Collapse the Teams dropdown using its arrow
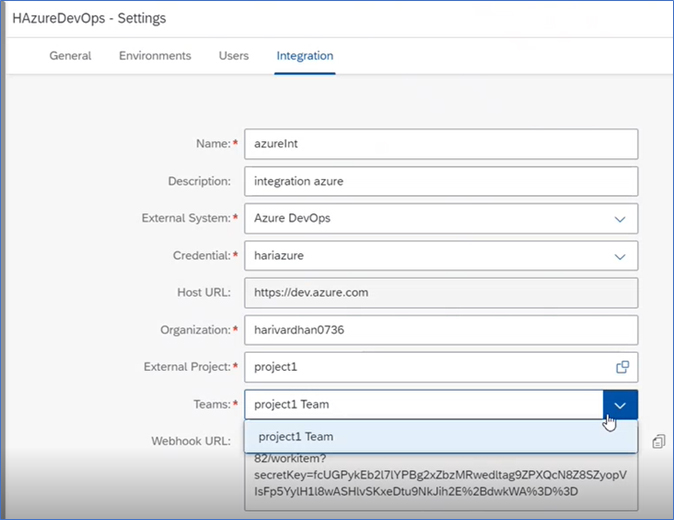Viewport: 674px width, 520px height. 620,405
